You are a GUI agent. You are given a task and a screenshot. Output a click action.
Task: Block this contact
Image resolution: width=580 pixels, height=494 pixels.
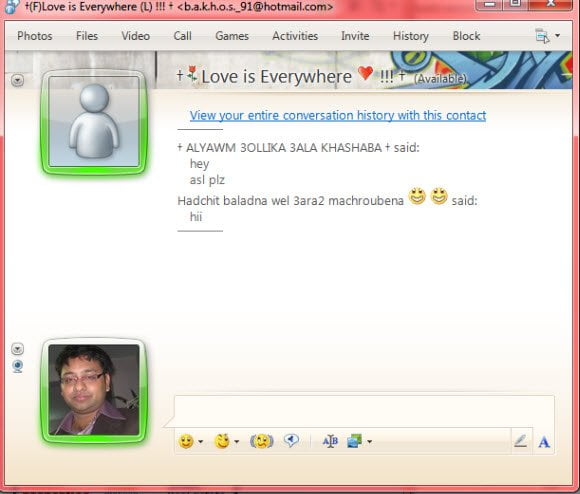point(466,36)
